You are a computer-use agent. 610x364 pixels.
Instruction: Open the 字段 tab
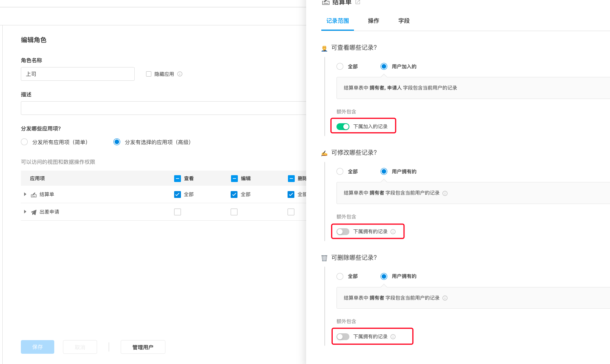pos(404,21)
